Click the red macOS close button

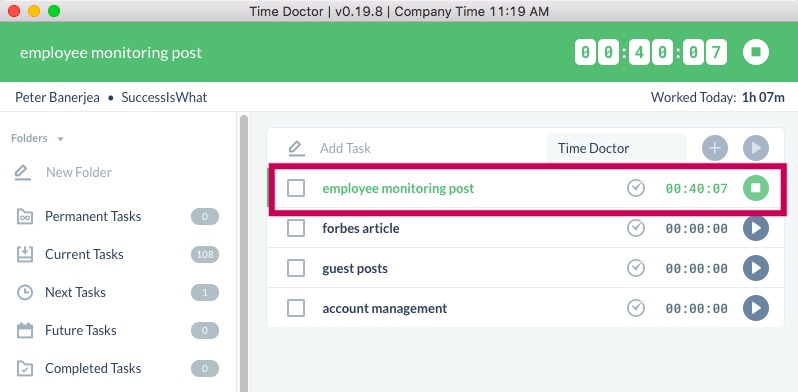click(14, 11)
